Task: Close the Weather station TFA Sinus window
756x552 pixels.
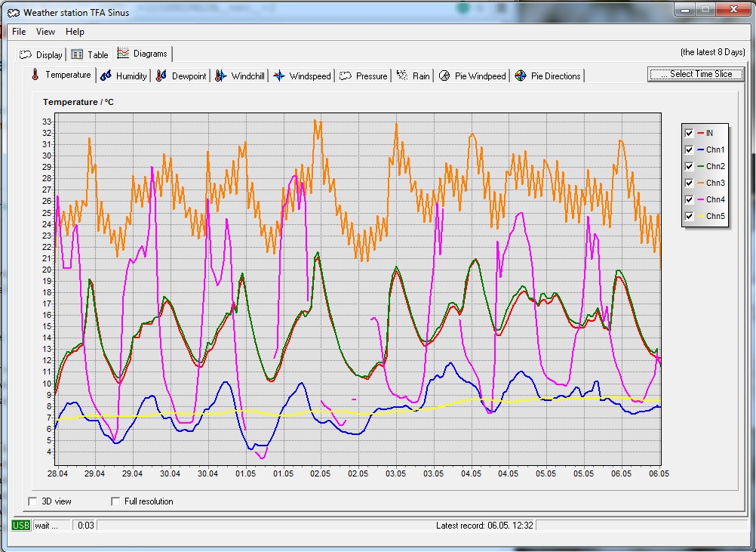Action: [x=733, y=10]
